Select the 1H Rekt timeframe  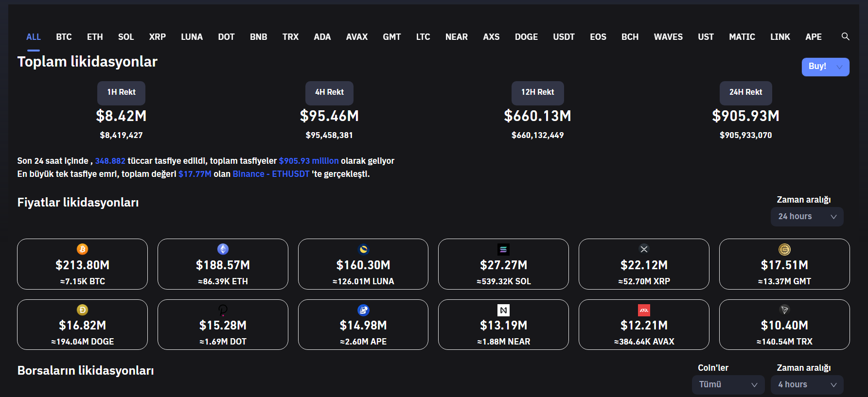(x=121, y=92)
